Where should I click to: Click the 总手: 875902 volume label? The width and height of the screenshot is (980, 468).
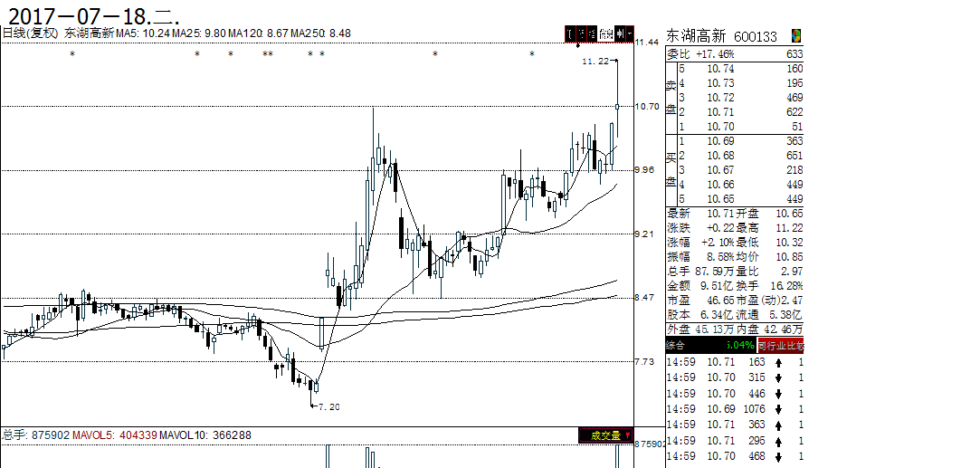tap(35, 435)
